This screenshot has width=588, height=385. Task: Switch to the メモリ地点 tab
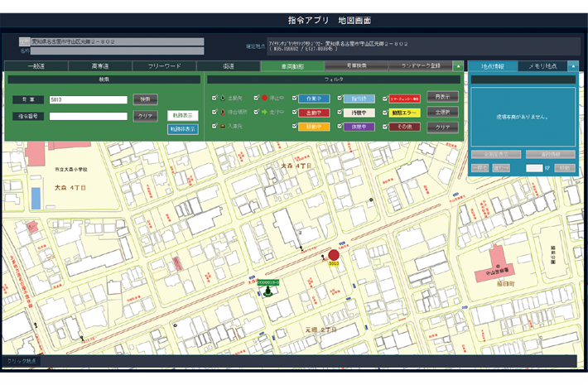(542, 66)
